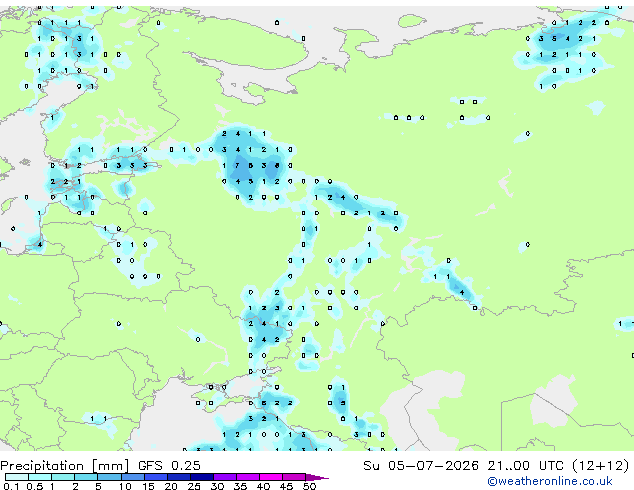Click the 45–50 mm legend swatch

(x=294, y=477)
